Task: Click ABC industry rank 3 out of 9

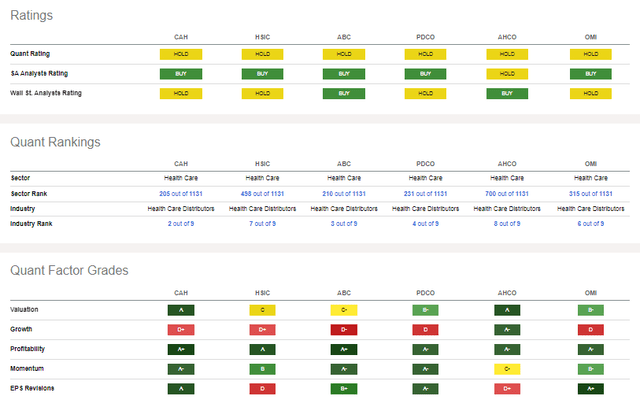Action: (344, 224)
